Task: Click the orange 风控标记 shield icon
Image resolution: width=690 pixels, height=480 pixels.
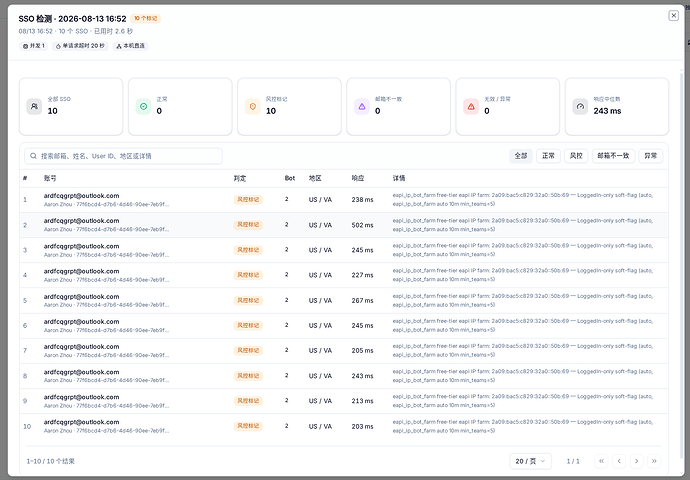Action: click(253, 106)
